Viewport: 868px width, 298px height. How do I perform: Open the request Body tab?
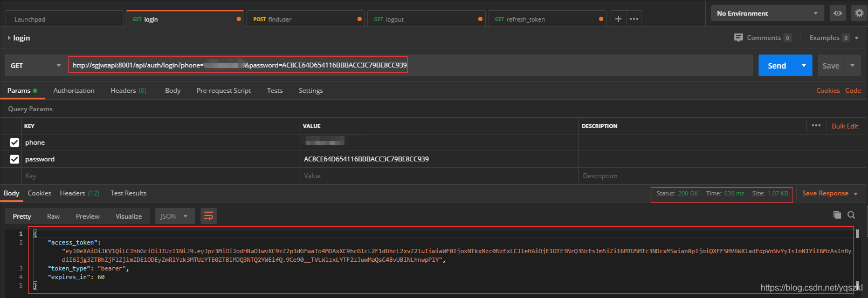click(x=173, y=91)
